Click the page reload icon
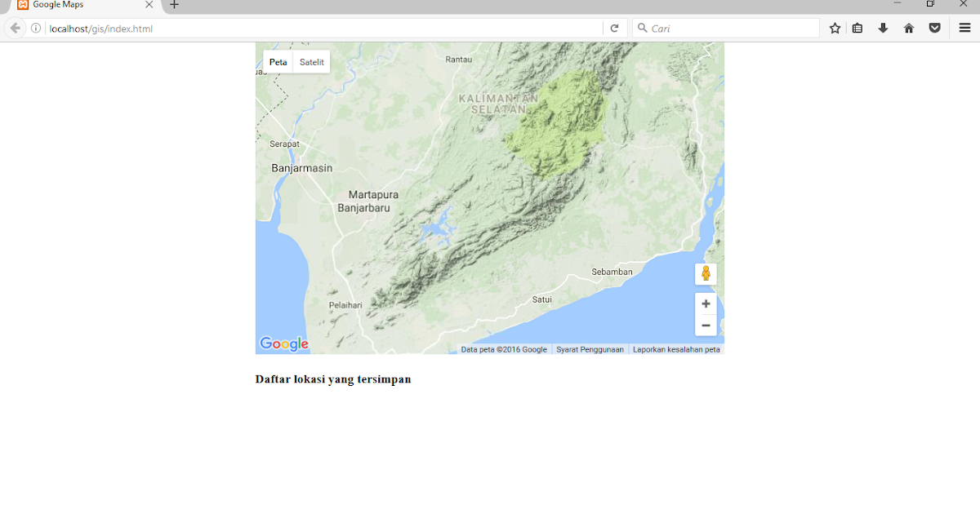980x514 pixels. [x=615, y=27]
